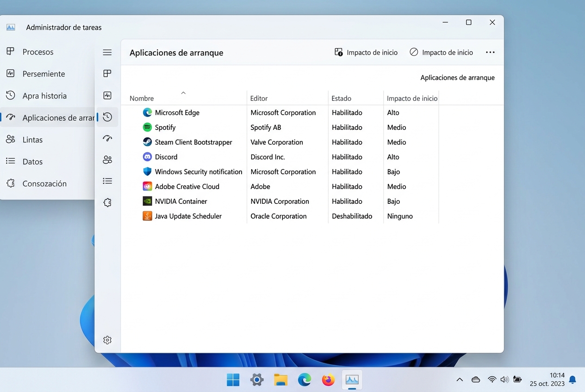This screenshot has height=392, width=585.
Task: Open File Explorer from the taskbar
Action: [x=280, y=380]
